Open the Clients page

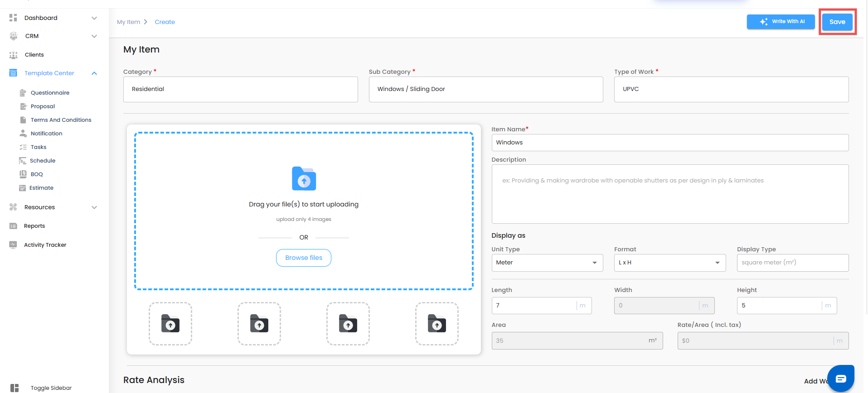[x=34, y=55]
